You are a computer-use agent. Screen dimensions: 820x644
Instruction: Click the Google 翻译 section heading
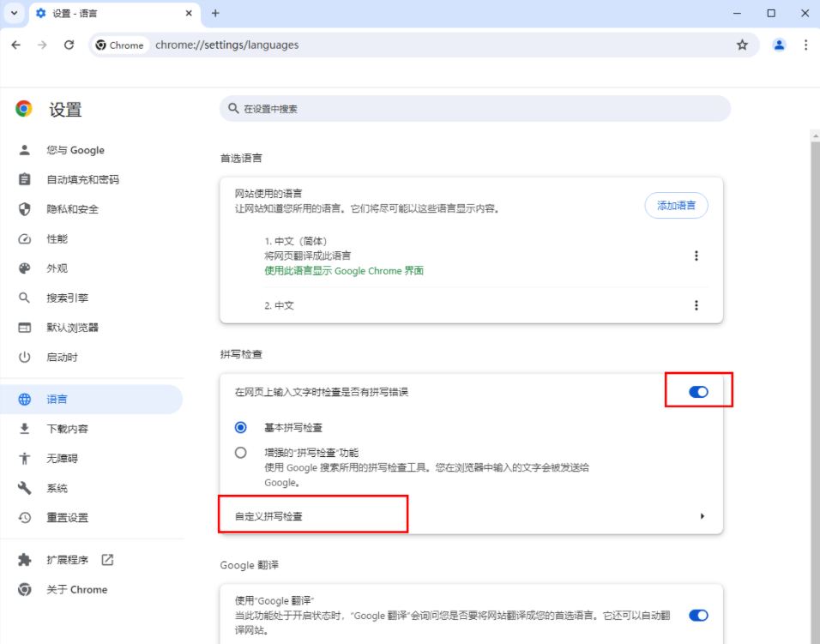pos(250,565)
